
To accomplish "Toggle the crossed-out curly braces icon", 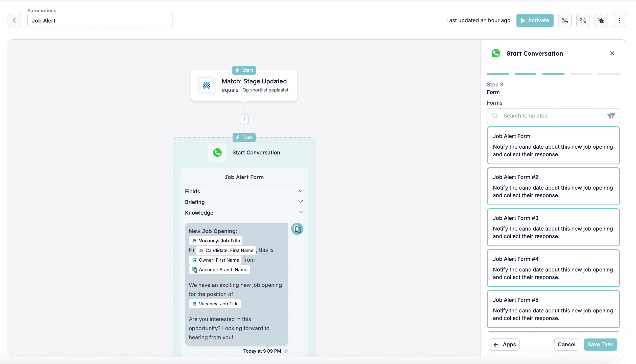I will click(x=583, y=20).
